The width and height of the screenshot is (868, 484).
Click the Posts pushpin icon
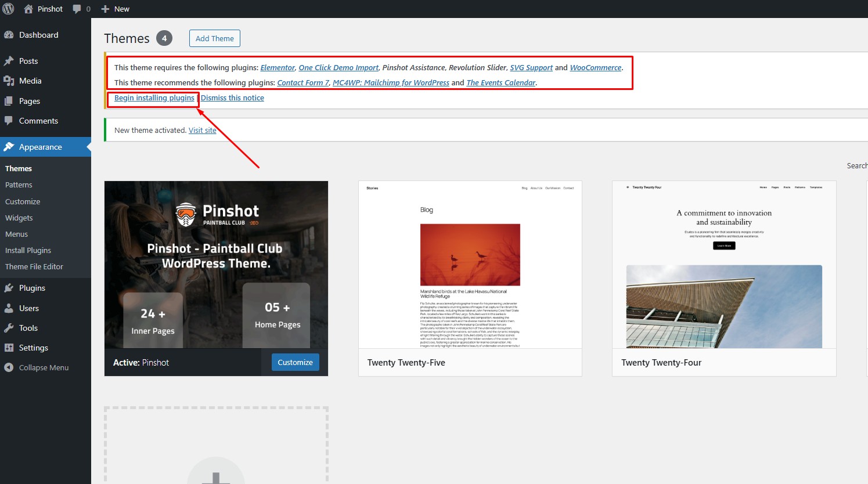(9, 61)
